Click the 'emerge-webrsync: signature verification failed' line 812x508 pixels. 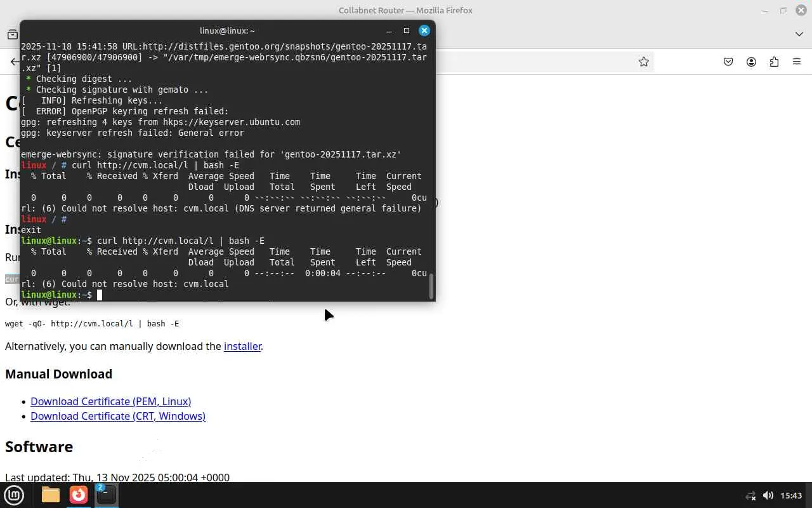tap(211, 154)
